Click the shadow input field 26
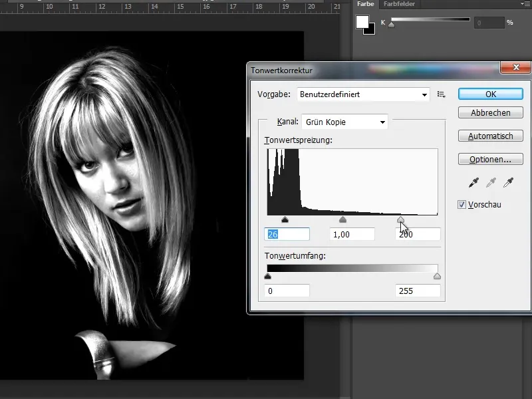Image resolution: width=532 pixels, height=399 pixels. pyautogui.click(x=287, y=234)
